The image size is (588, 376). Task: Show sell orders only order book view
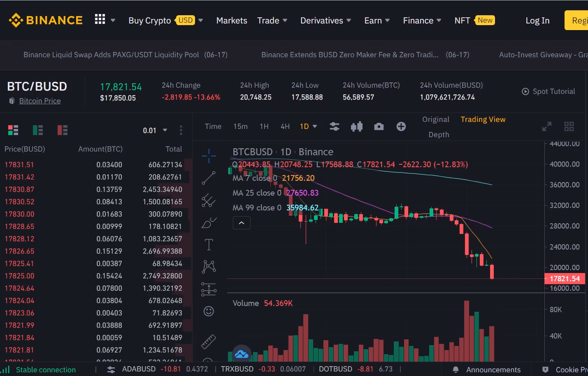pyautogui.click(x=63, y=130)
